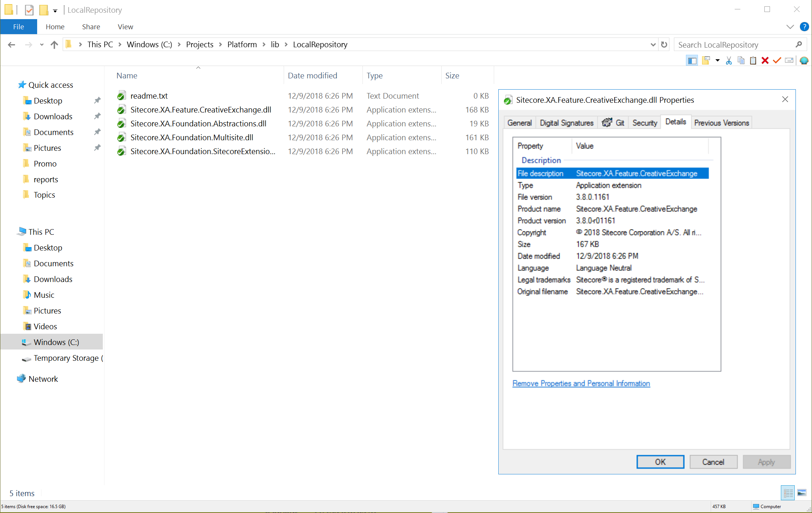Click the red X Delete icon
This screenshot has height=513, width=812.
click(765, 60)
